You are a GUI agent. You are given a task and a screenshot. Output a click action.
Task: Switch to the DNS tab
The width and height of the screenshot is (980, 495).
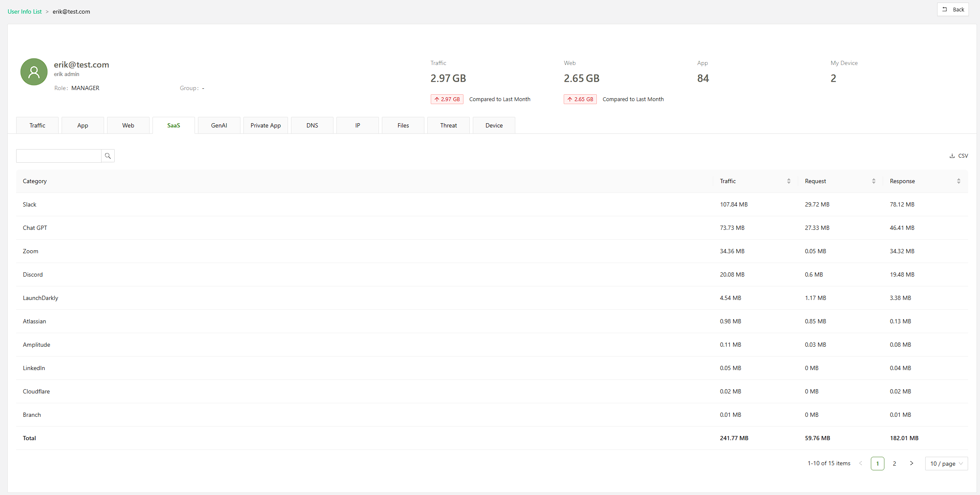312,125
